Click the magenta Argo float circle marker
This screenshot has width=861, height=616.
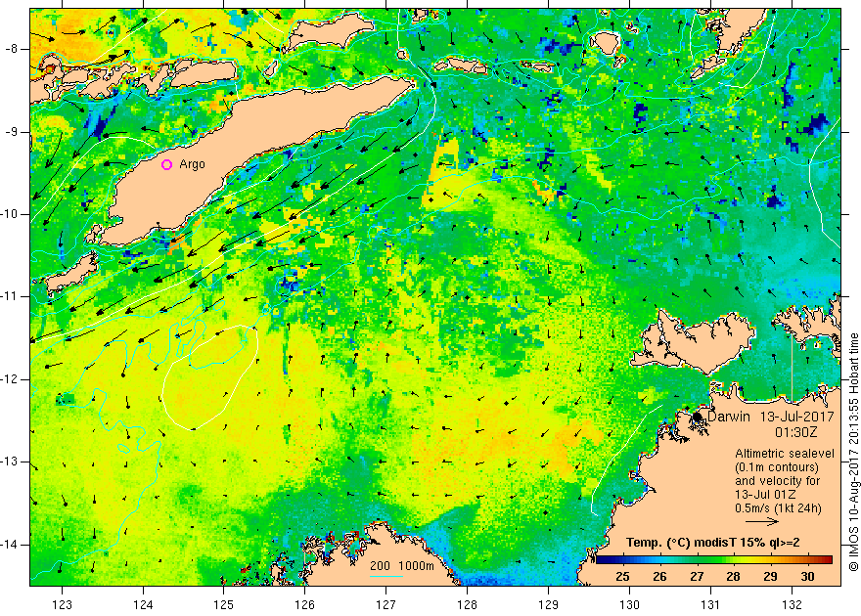click(167, 164)
